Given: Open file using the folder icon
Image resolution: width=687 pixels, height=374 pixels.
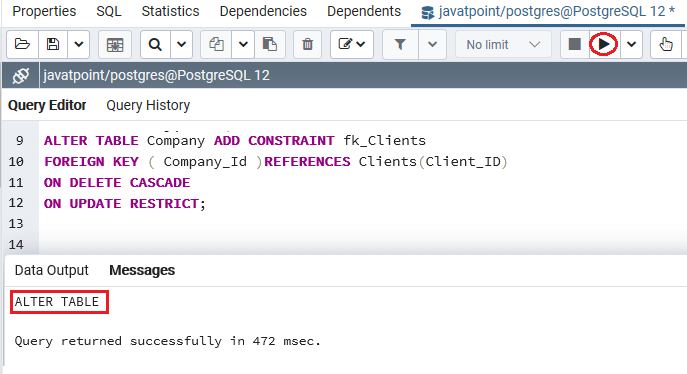Looking at the screenshot, I should 22,44.
